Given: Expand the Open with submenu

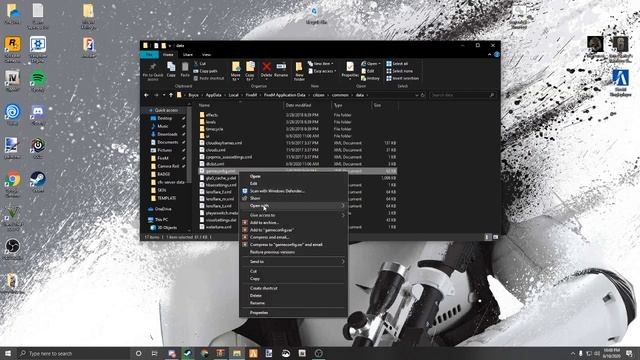Looking at the screenshot, I should (293, 206).
